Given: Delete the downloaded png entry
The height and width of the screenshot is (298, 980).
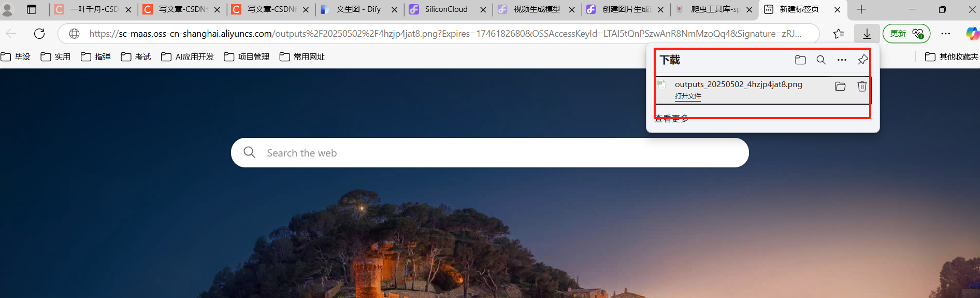Looking at the screenshot, I should [862, 87].
